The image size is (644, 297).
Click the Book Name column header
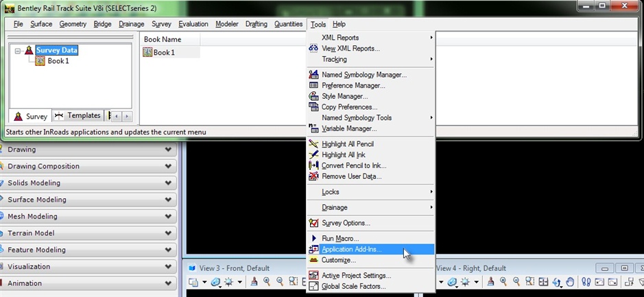point(170,39)
